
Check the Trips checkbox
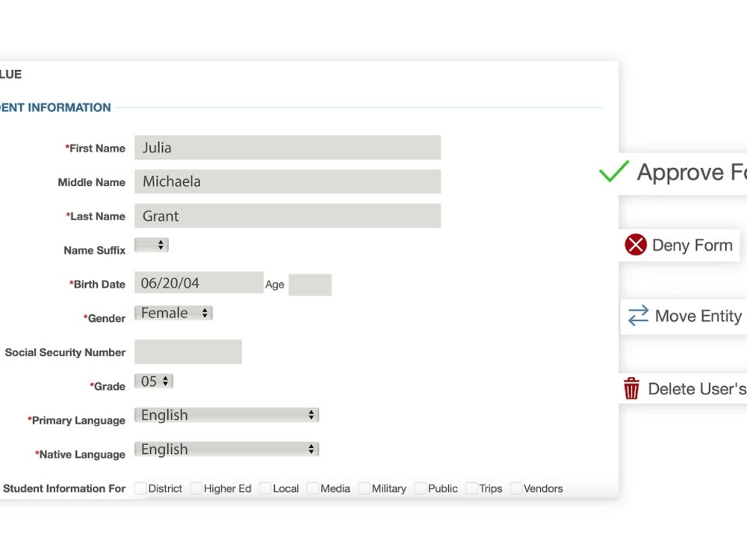471,488
